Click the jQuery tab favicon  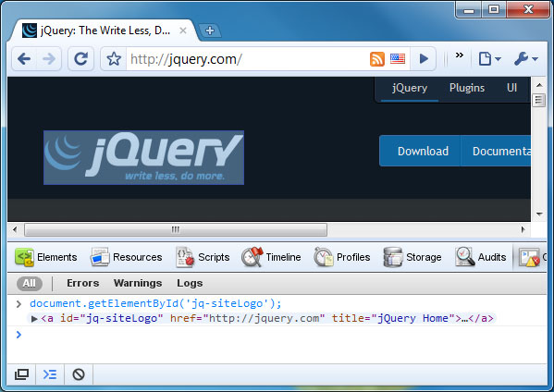(x=30, y=31)
